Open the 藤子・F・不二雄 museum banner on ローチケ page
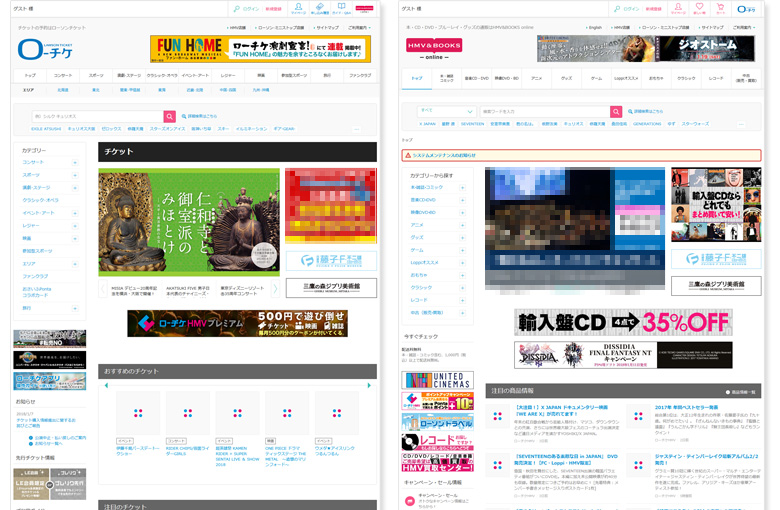Image resolution: width=780 pixels, height=510 pixels. click(x=331, y=260)
